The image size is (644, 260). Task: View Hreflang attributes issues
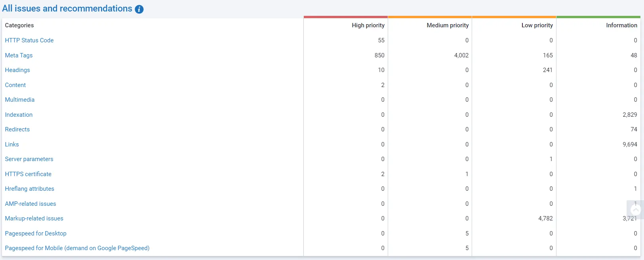(30, 189)
